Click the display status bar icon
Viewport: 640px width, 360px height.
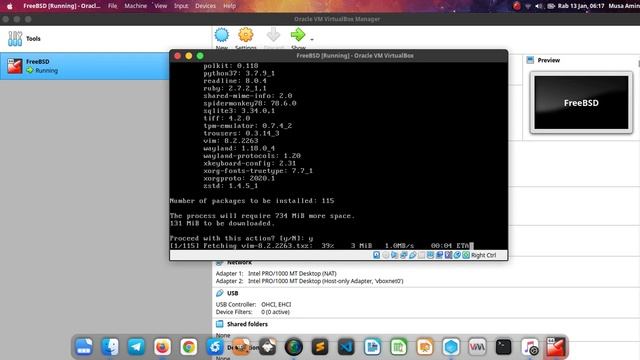(x=430, y=255)
